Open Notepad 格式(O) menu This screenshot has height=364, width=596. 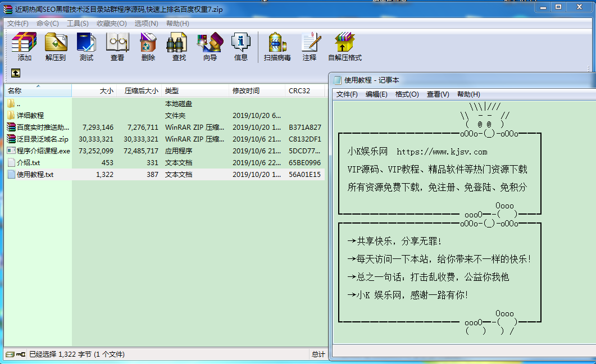(407, 94)
